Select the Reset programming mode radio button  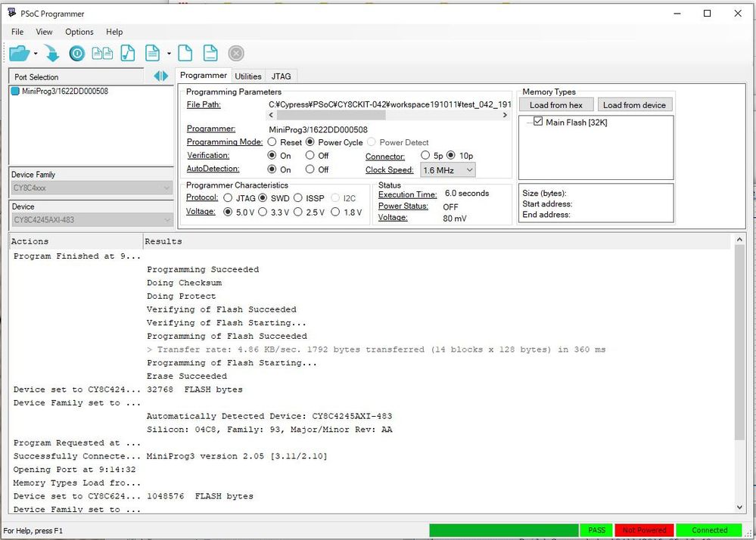pyautogui.click(x=272, y=142)
